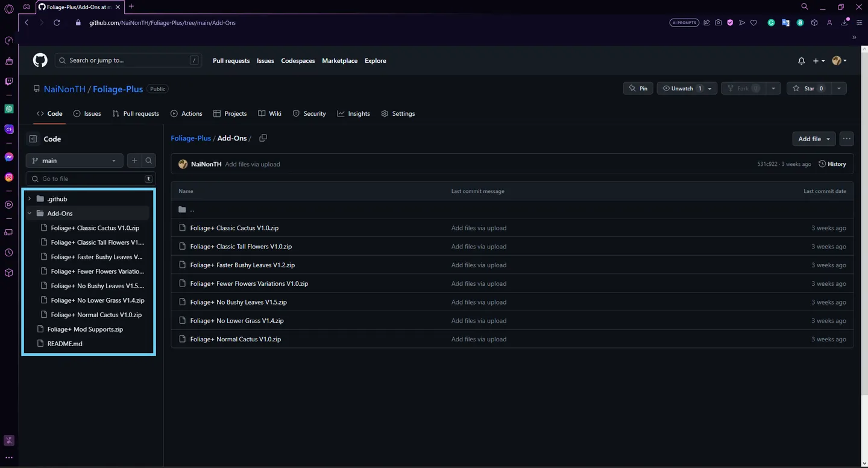Open the browser address bar URL
Viewport: 868px width, 468px height.
(x=162, y=23)
